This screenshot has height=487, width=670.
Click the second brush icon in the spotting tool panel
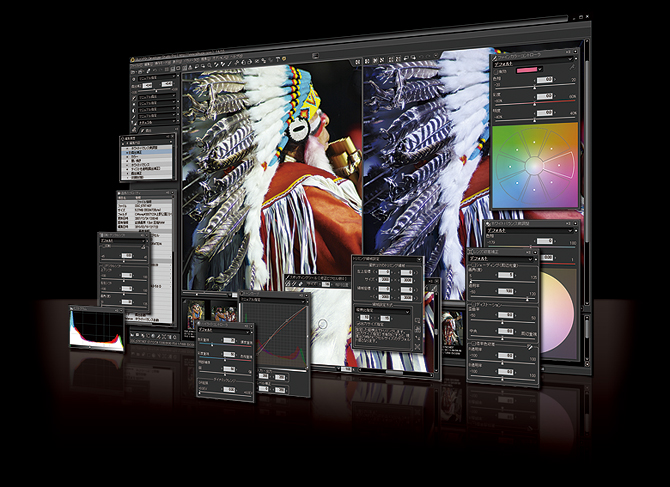tap(294, 284)
